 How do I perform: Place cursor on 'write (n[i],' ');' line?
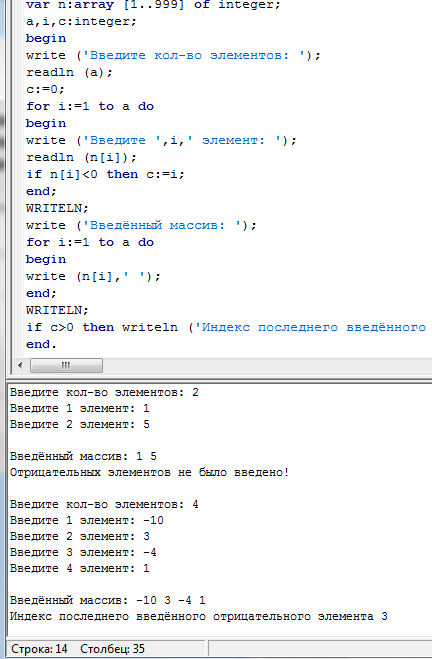tap(93, 276)
